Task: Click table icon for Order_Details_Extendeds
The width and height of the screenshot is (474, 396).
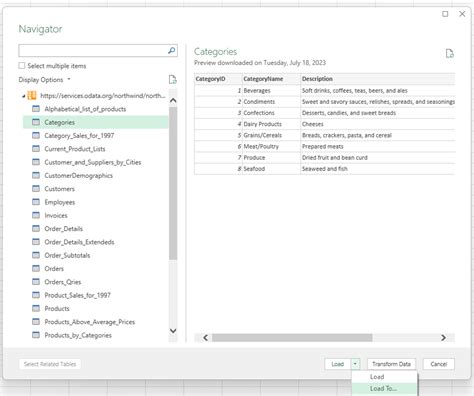Action: point(36,242)
